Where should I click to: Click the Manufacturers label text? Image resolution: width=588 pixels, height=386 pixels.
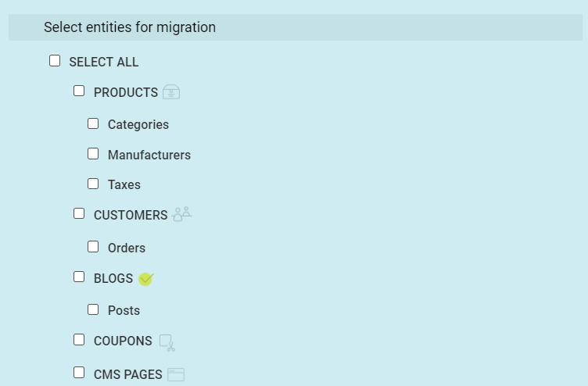tap(149, 155)
